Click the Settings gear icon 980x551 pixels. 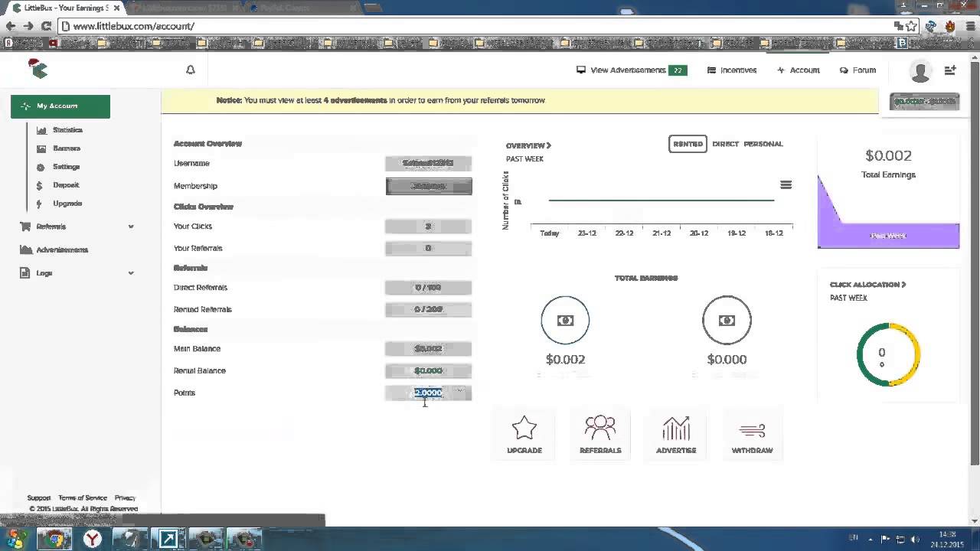(41, 167)
